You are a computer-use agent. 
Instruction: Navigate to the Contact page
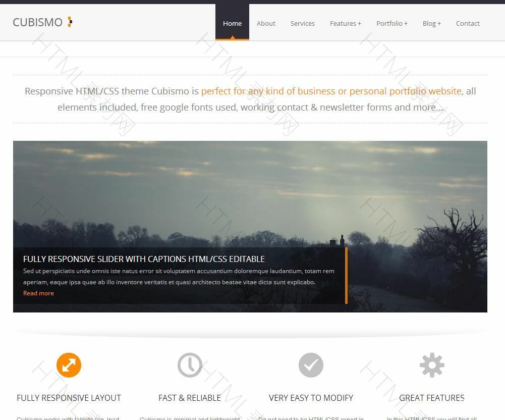468,23
